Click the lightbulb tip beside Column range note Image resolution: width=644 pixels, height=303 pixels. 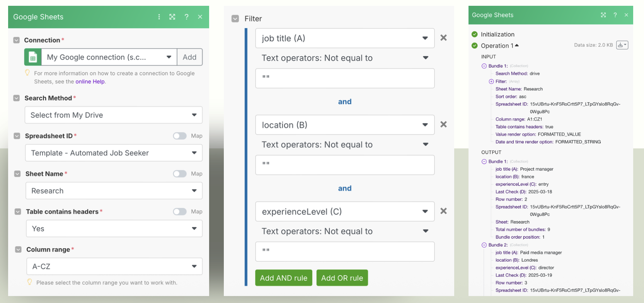click(30, 283)
